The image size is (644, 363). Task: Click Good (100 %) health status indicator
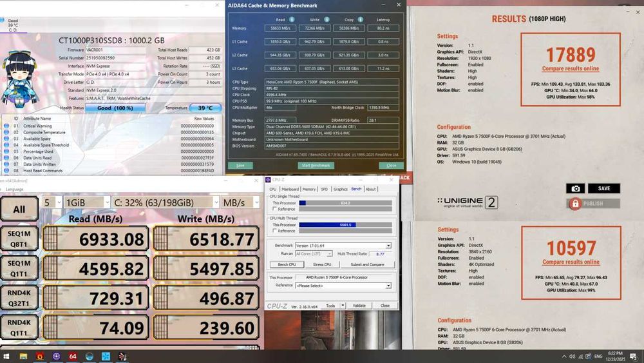[x=115, y=108]
